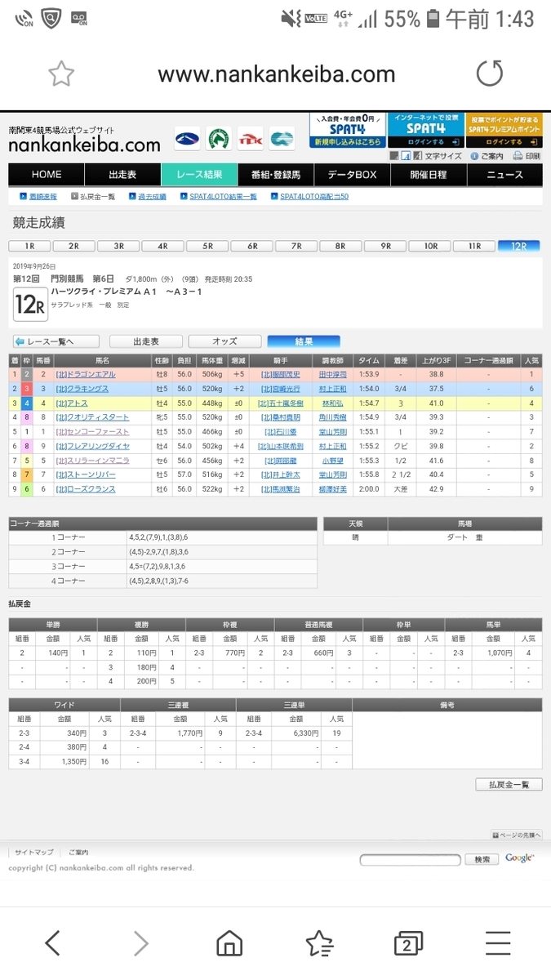The width and height of the screenshot is (551, 980).
Task: Select the smallest font size icon
Action: click(393, 155)
